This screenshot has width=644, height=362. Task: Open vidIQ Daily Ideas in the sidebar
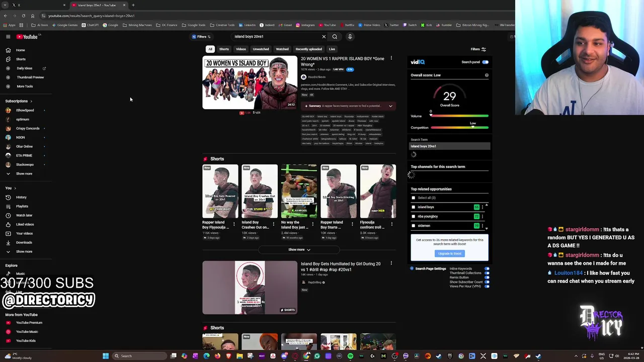(24, 68)
